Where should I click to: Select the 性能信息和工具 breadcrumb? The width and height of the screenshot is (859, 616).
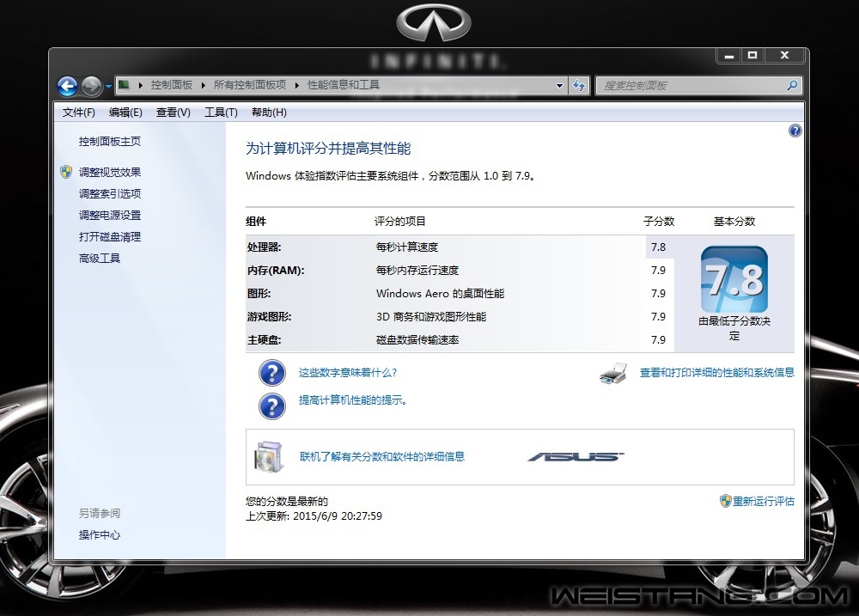[344, 85]
